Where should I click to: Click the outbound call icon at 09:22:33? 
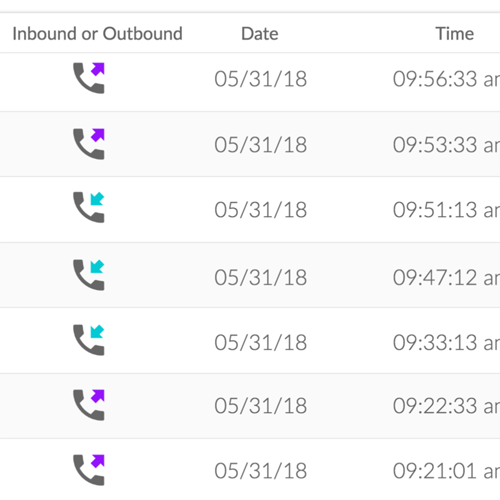click(89, 405)
